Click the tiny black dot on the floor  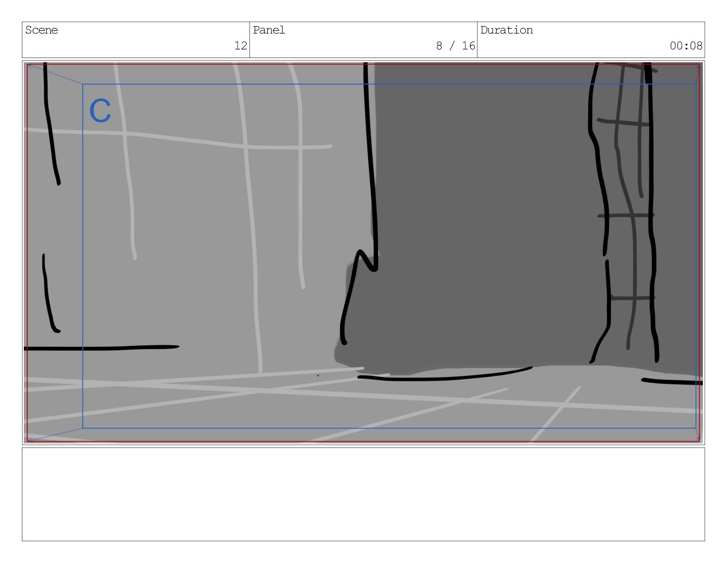(318, 376)
